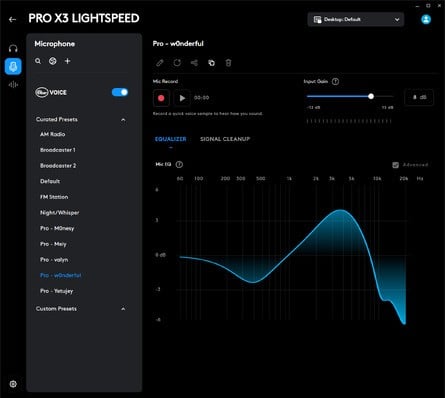Select the Default preset
Screen dimensions: 445x398
(50, 181)
